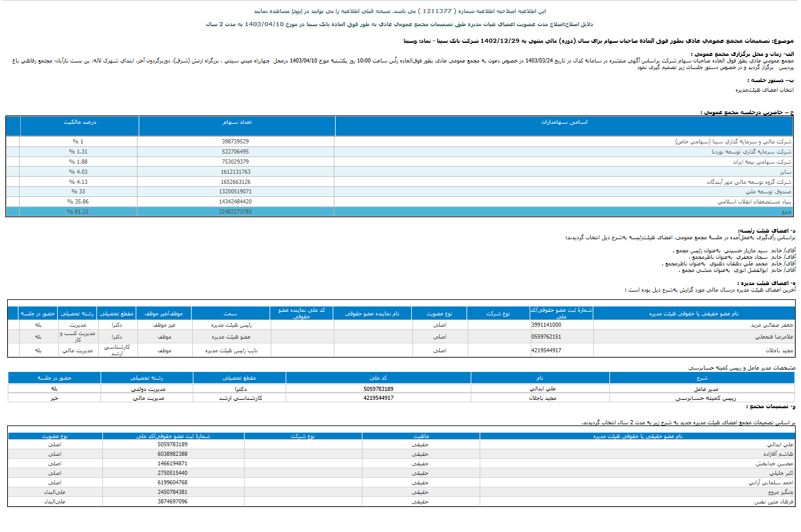This screenshot has width=801, height=532.
Task: Click the تعداد سهام column header
Action: pyautogui.click(x=237, y=122)
